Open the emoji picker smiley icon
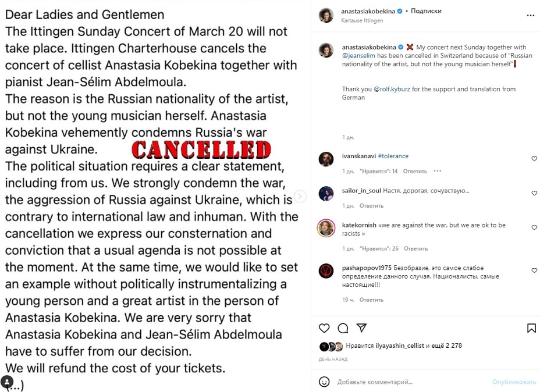Viewport: 540px width, 392px height. coord(324,382)
